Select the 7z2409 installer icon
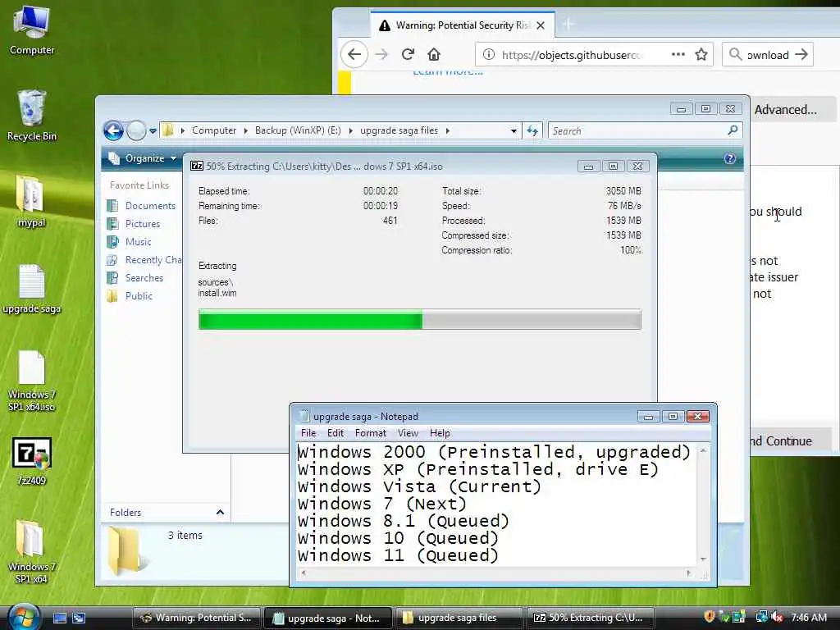The width and height of the screenshot is (840, 630). (32, 461)
